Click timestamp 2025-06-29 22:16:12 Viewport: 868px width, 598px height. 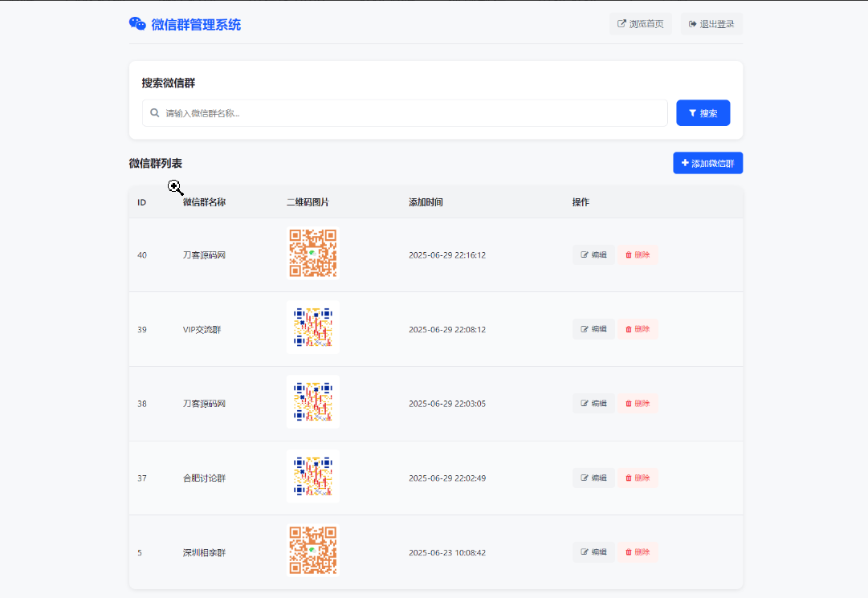coord(447,255)
